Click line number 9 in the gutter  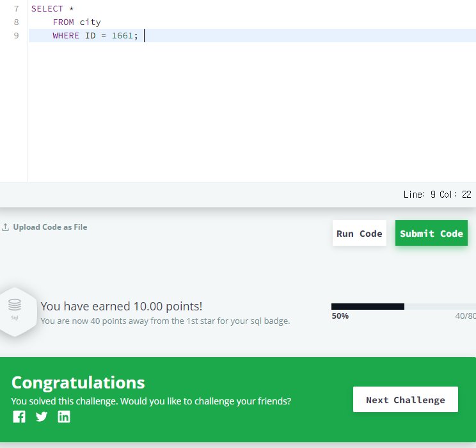coord(17,36)
